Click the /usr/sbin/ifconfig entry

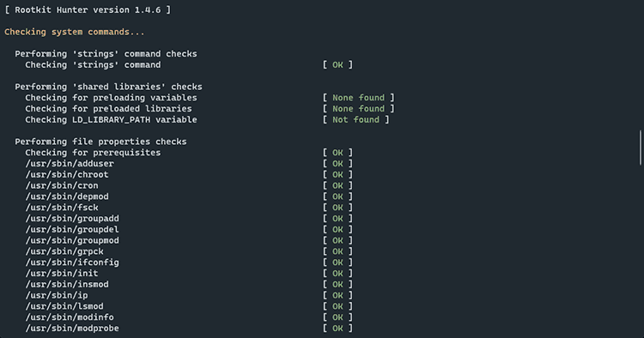tap(72, 263)
